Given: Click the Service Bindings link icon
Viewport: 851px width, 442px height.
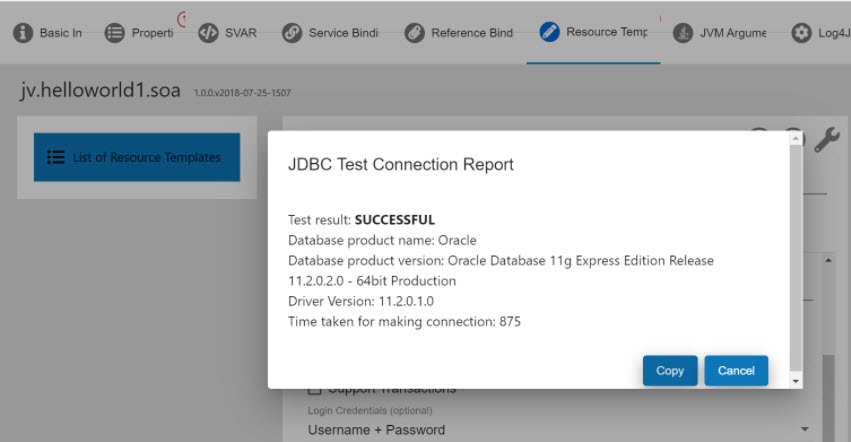Looking at the screenshot, I should pos(292,33).
